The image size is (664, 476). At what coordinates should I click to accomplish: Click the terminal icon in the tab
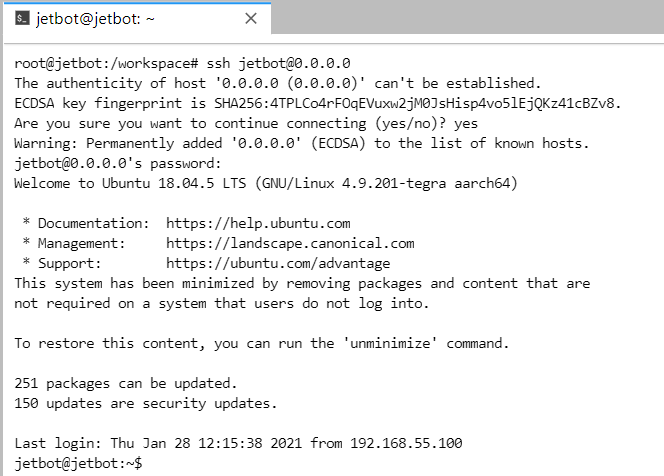coord(22,18)
